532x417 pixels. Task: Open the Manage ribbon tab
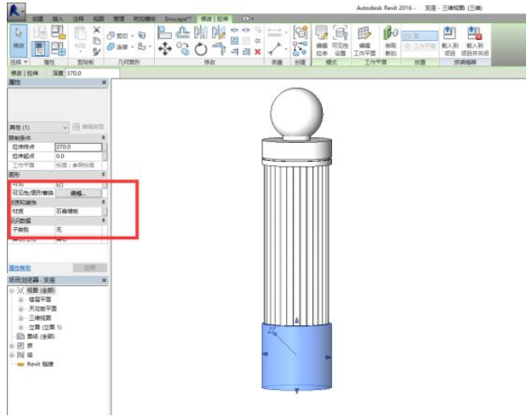(x=119, y=19)
